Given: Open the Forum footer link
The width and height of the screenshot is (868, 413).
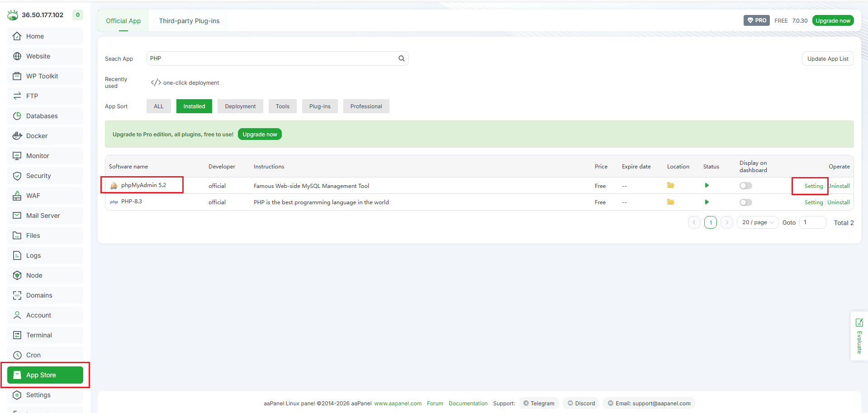Looking at the screenshot, I should coord(435,403).
